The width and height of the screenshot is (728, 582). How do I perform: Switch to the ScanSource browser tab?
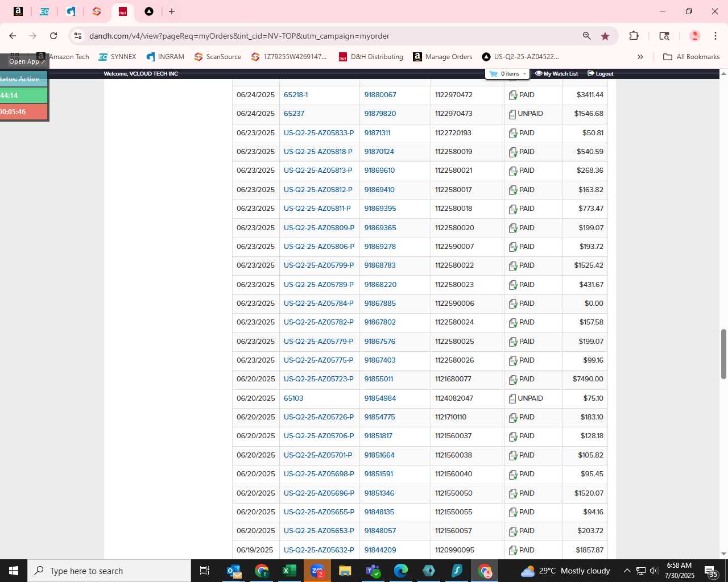(97, 11)
